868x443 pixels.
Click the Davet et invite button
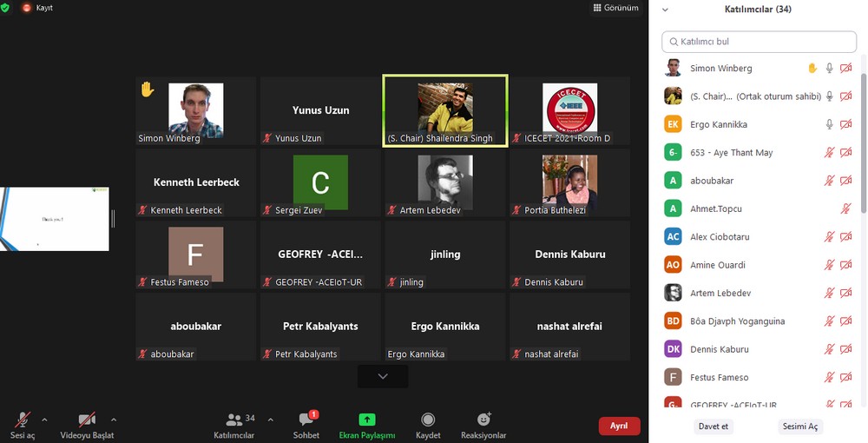click(x=713, y=426)
